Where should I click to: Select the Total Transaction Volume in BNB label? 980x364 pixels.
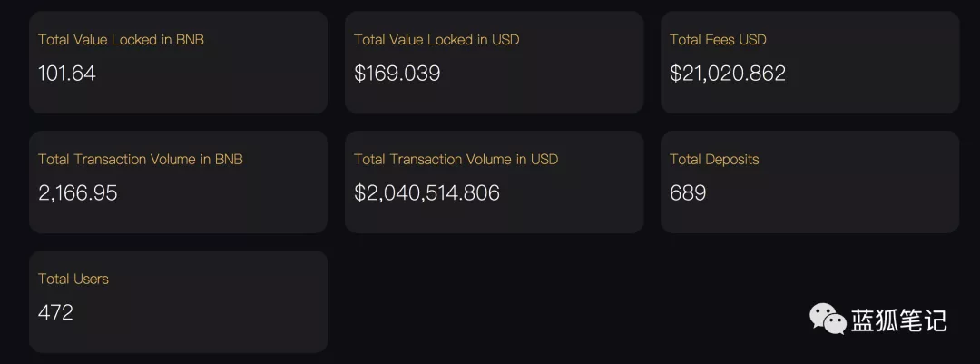pos(140,159)
